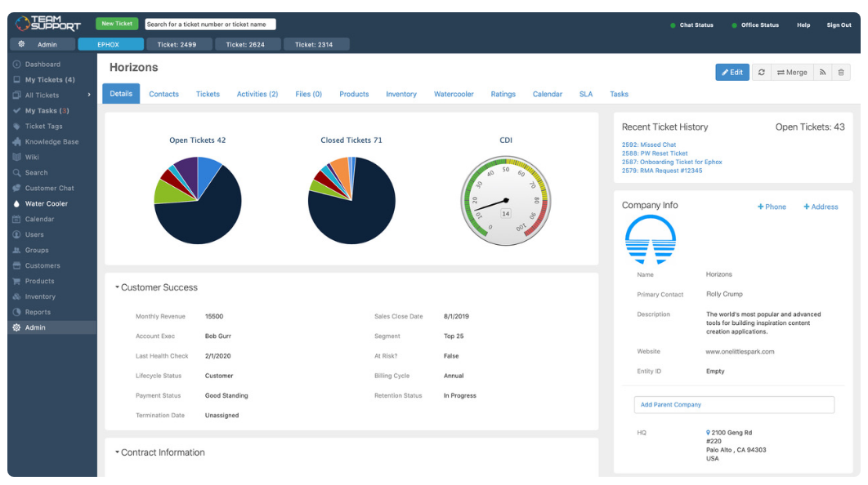Click the Inventory sidebar icon
This screenshot has width=868, height=485.
click(x=16, y=296)
